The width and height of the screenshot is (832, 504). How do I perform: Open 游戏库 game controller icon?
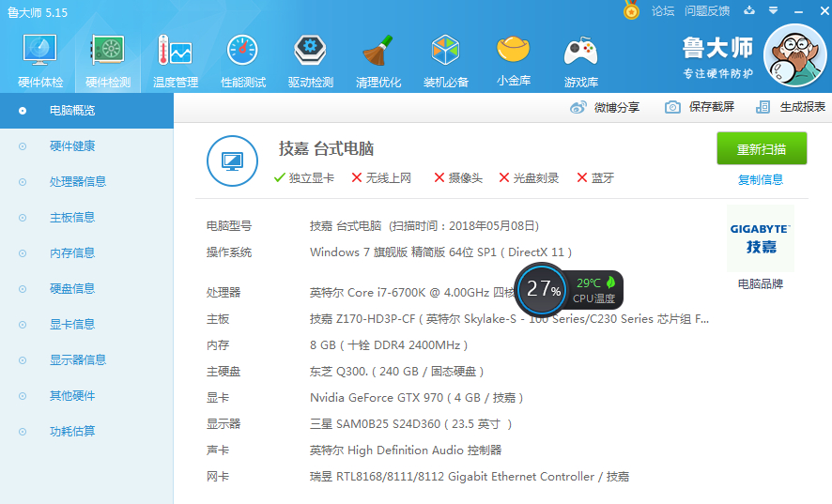581,60
